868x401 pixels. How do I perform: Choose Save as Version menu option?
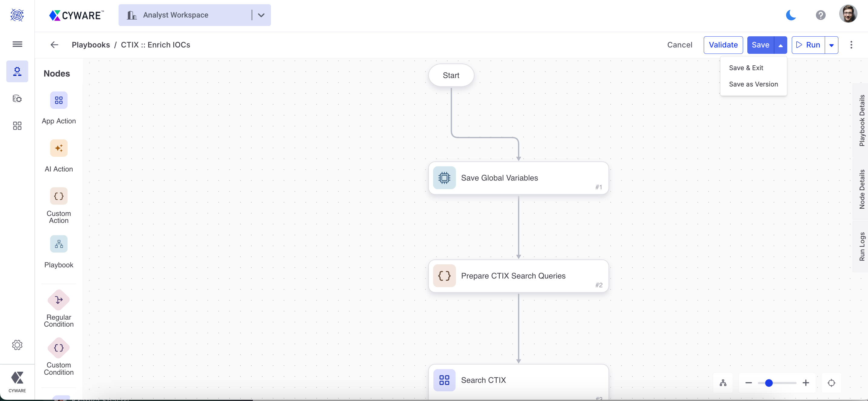[x=753, y=84]
